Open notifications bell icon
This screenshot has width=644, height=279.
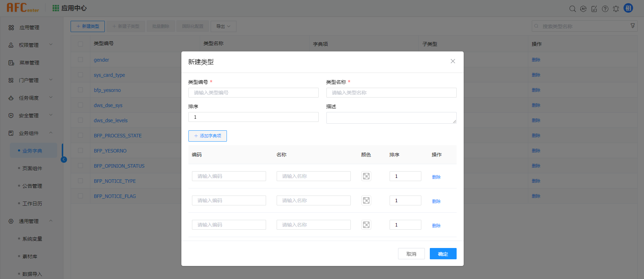click(616, 9)
